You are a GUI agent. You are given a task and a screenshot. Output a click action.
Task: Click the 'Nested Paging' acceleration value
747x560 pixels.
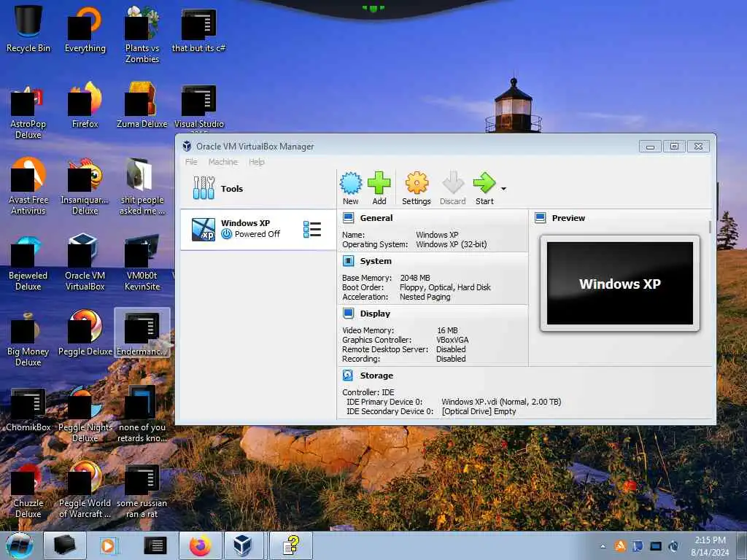pyautogui.click(x=425, y=297)
